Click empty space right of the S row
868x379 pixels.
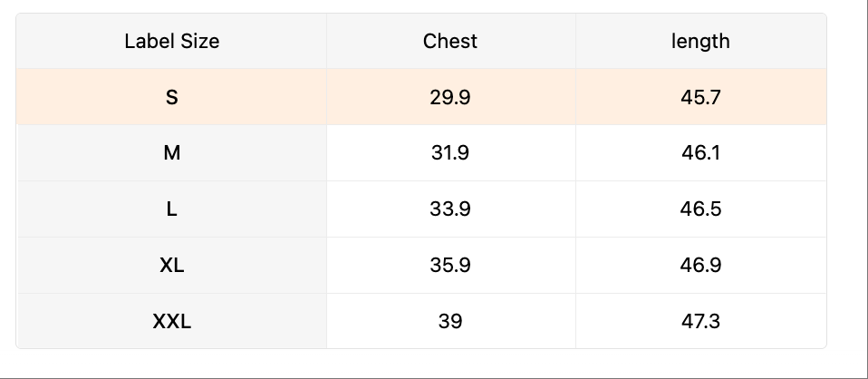(846, 97)
